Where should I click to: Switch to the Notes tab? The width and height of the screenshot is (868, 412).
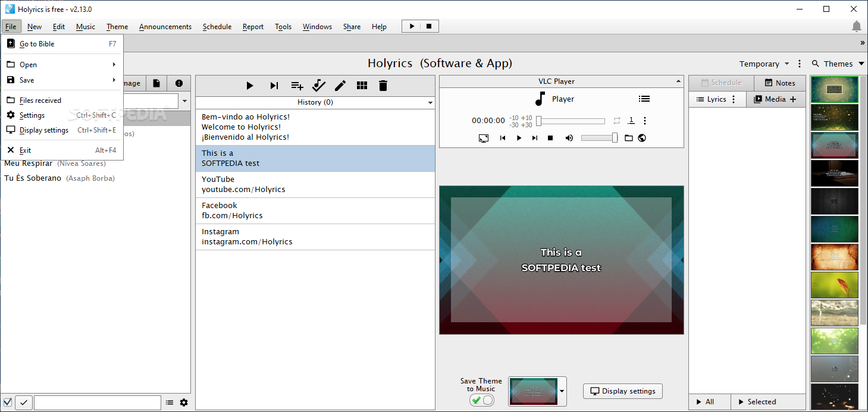[x=780, y=83]
